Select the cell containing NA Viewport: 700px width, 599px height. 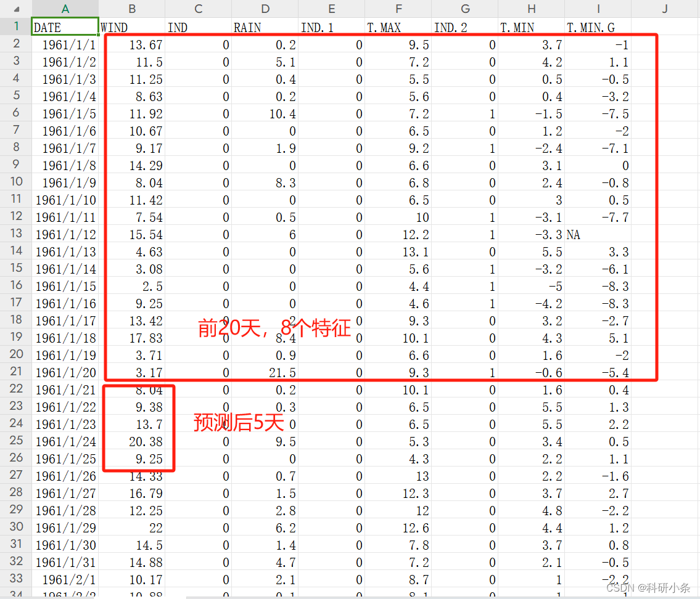pyautogui.click(x=598, y=234)
